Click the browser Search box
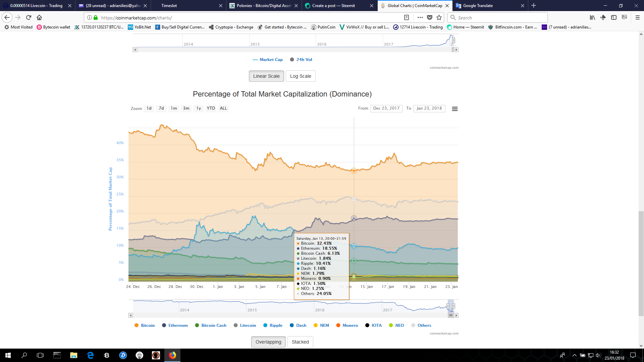Image resolution: width=644 pixels, height=362 pixels. pyautogui.click(x=497, y=17)
